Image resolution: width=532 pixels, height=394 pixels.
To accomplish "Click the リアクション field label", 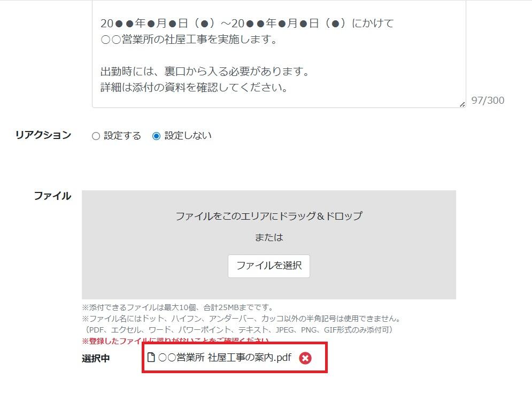I will click(x=43, y=135).
